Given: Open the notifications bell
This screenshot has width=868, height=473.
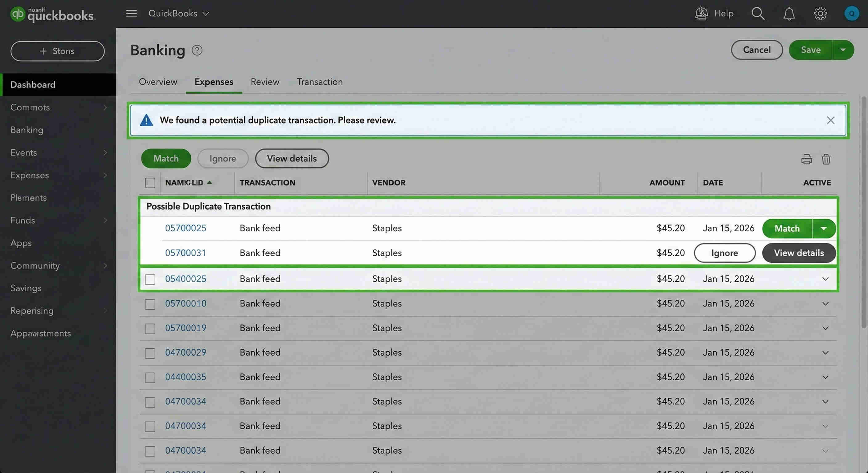Looking at the screenshot, I should pyautogui.click(x=789, y=14).
